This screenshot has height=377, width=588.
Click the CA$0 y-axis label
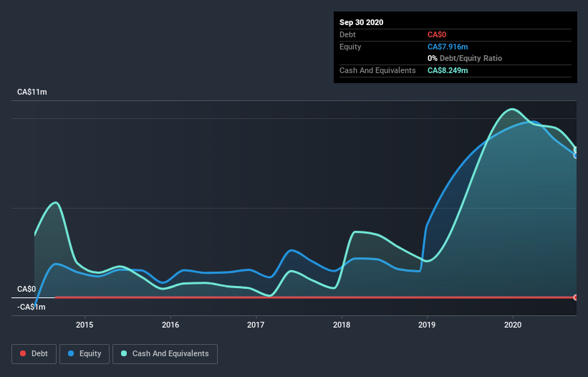(x=26, y=289)
